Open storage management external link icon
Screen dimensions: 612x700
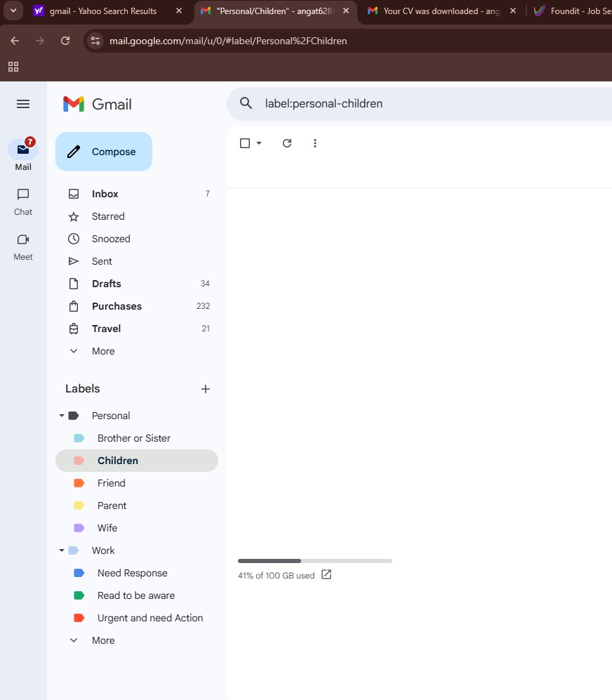pyautogui.click(x=326, y=574)
